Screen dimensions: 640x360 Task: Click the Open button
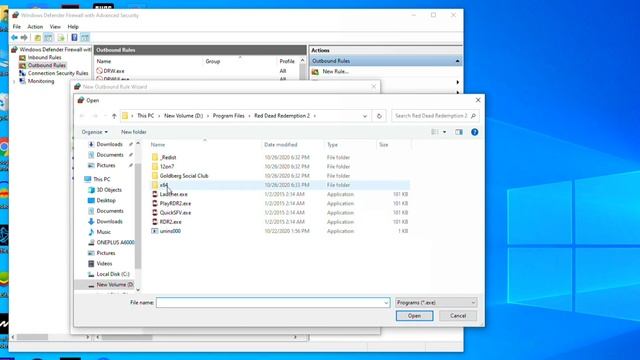(x=414, y=316)
